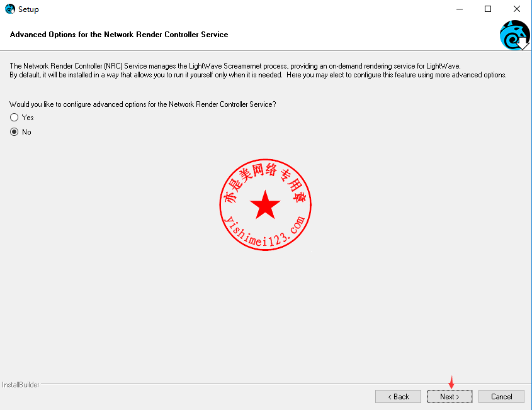The height and width of the screenshot is (410, 532).
Task: Click the 'By default, it will be installed' line
Action: pyautogui.click(x=258, y=75)
